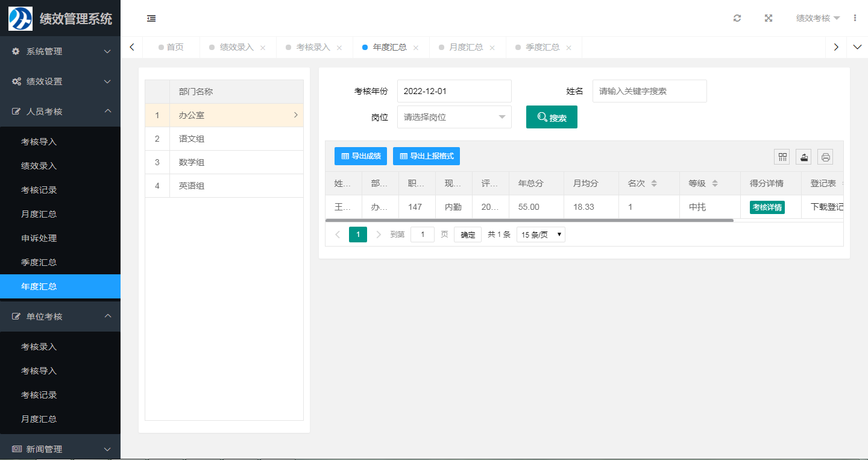The image size is (868, 460).
Task: Open the three-dot more options menu
Action: coord(855,18)
